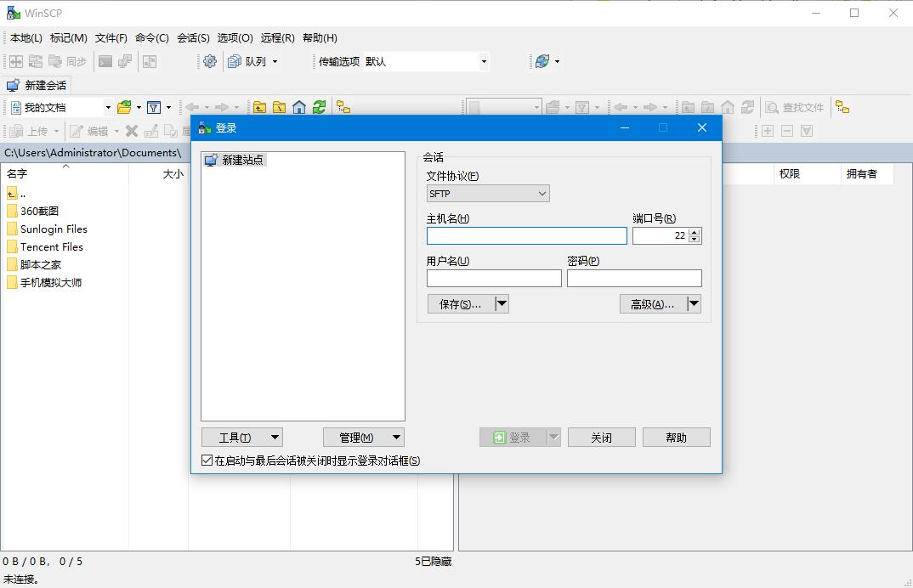Toggle remote panel directory tree icon

pyautogui.click(x=842, y=107)
